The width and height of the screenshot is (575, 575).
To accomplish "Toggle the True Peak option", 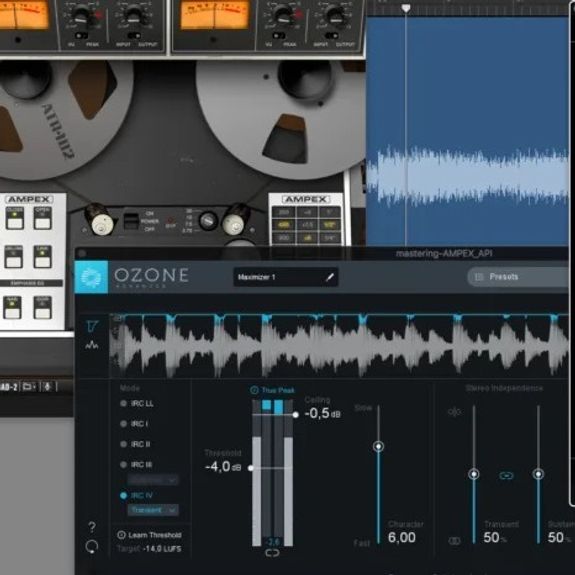I will point(272,390).
